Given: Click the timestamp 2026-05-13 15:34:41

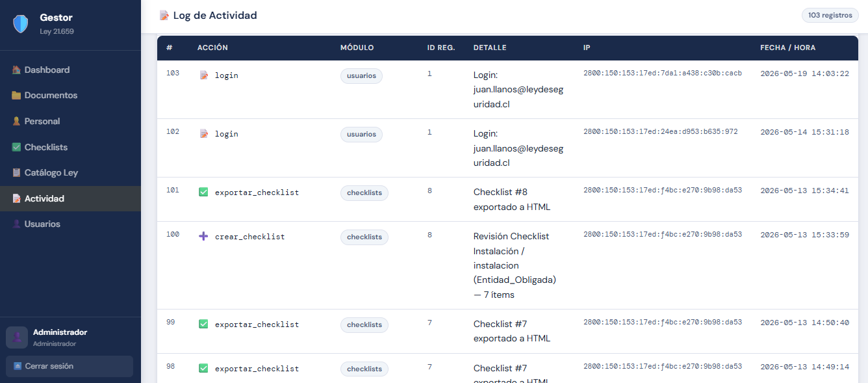Looking at the screenshot, I should 804,191.
